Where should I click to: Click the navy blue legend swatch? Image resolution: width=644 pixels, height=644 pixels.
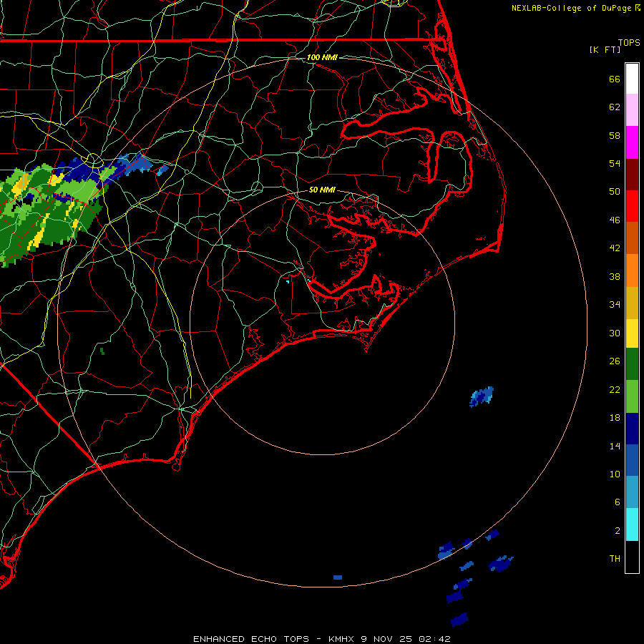point(632,429)
